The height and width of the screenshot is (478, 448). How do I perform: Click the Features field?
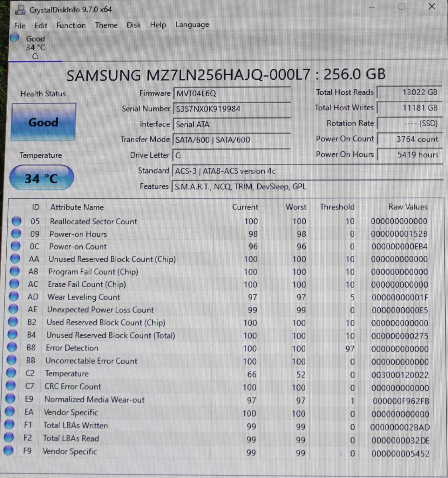[x=307, y=187]
